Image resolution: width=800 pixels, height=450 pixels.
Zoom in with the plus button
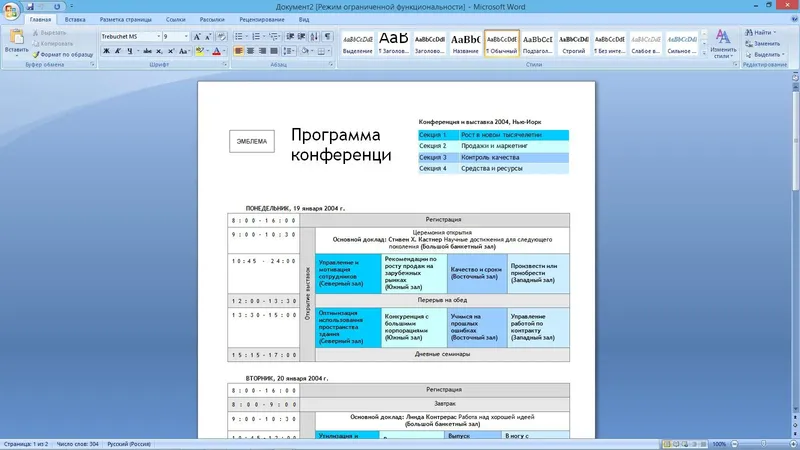coord(793,444)
